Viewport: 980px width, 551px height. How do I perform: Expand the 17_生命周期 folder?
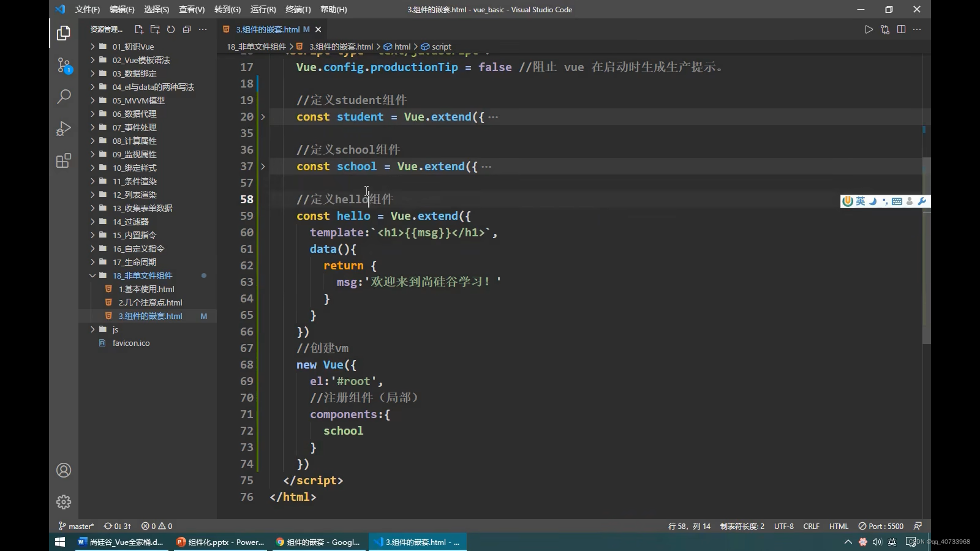click(x=148, y=262)
